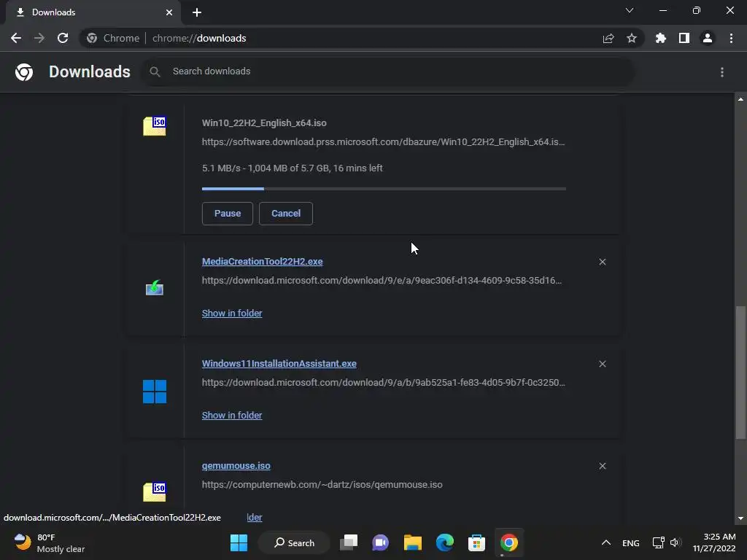
Task: Open MediaCreationTool22H2.exe link
Action: point(262,262)
